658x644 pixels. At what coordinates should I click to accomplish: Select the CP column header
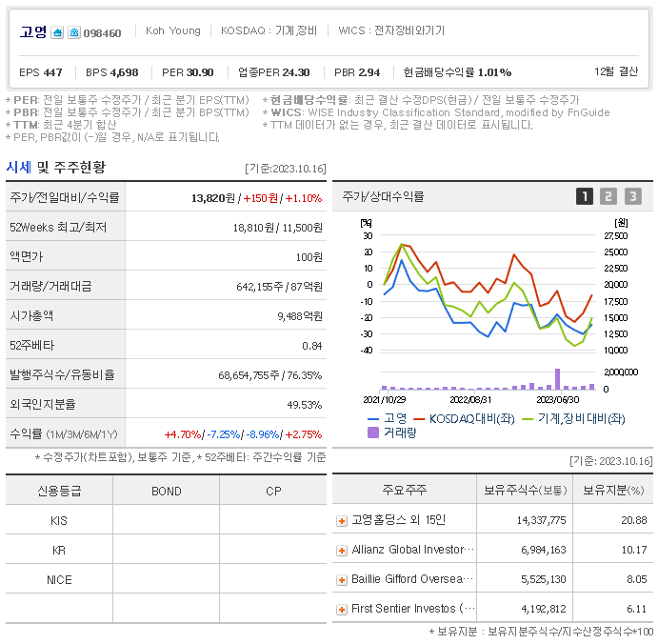(273, 491)
